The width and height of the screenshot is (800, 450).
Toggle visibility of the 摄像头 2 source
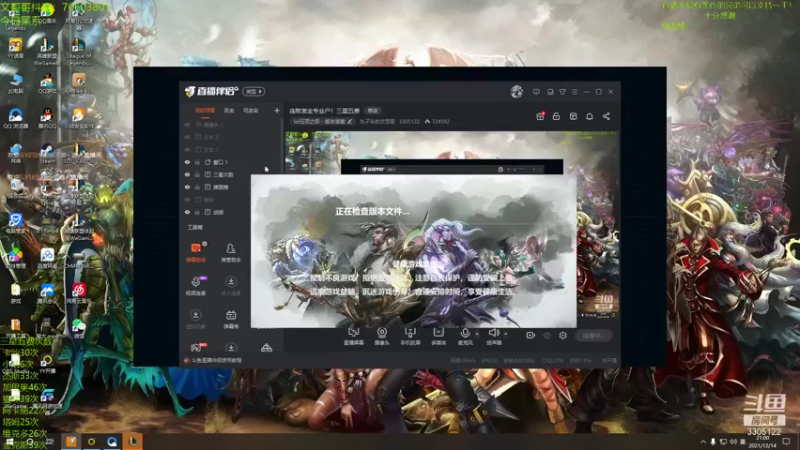tap(187, 124)
